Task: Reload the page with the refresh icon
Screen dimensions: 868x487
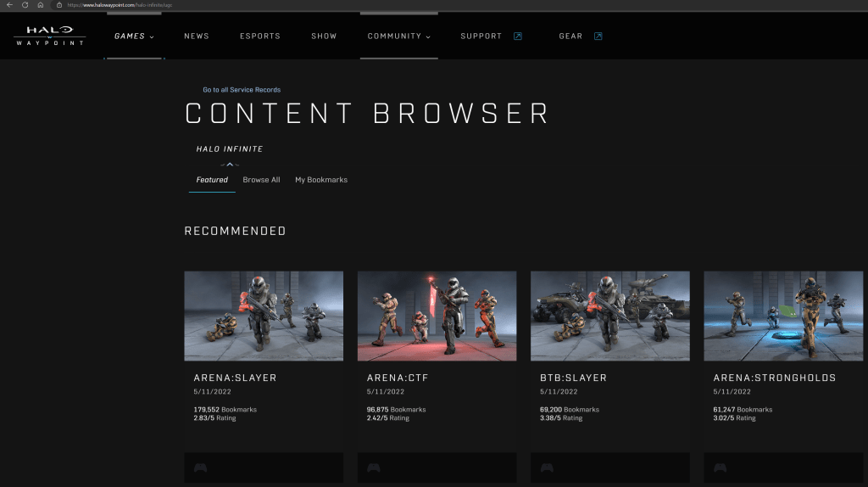Action: click(25, 5)
